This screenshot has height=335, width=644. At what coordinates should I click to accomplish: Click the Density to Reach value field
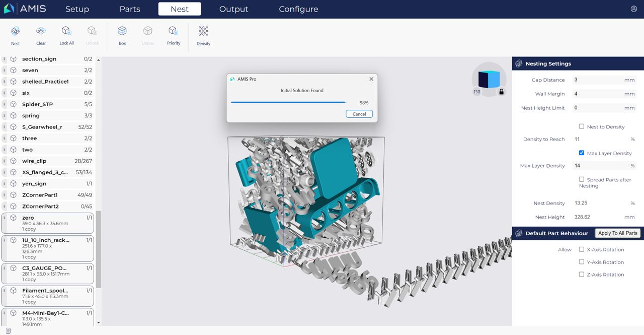point(604,139)
